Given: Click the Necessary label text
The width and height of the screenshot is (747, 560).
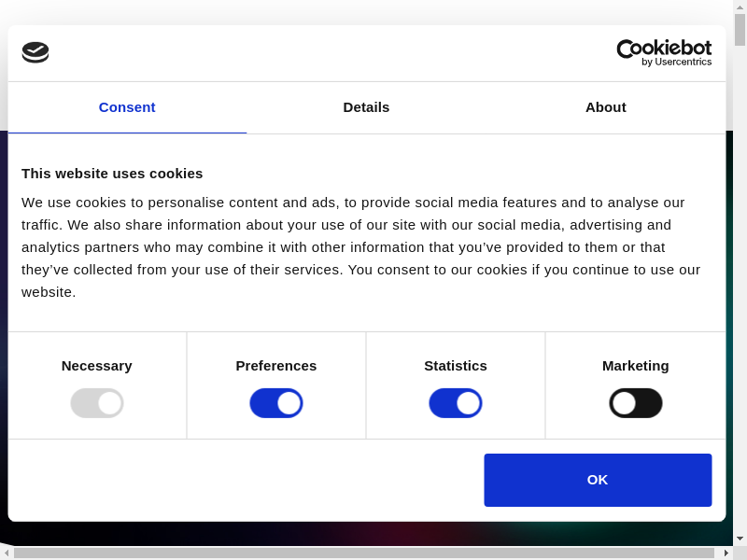Looking at the screenshot, I should point(97,366).
